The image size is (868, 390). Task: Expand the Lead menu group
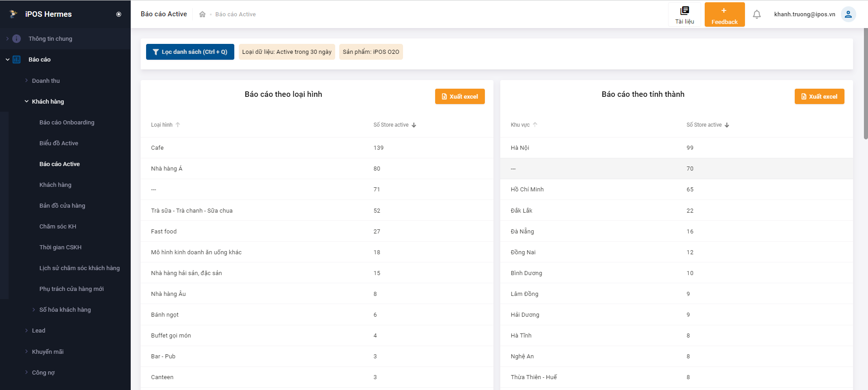[x=38, y=331]
